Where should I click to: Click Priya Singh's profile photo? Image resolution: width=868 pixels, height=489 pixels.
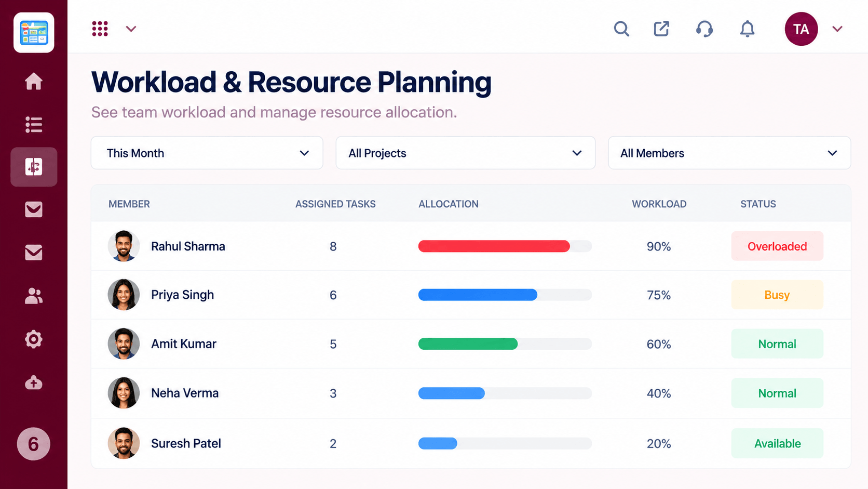point(124,295)
